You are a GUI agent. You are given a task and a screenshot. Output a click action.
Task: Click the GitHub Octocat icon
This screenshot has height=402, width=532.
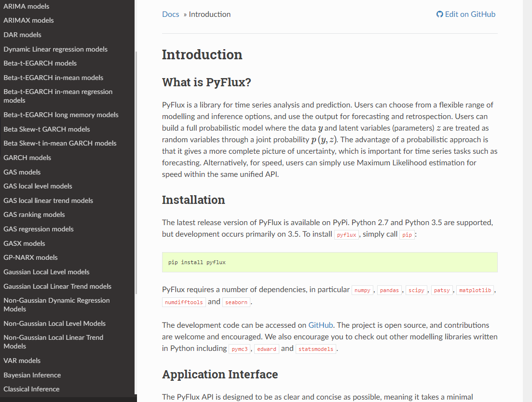[439, 14]
